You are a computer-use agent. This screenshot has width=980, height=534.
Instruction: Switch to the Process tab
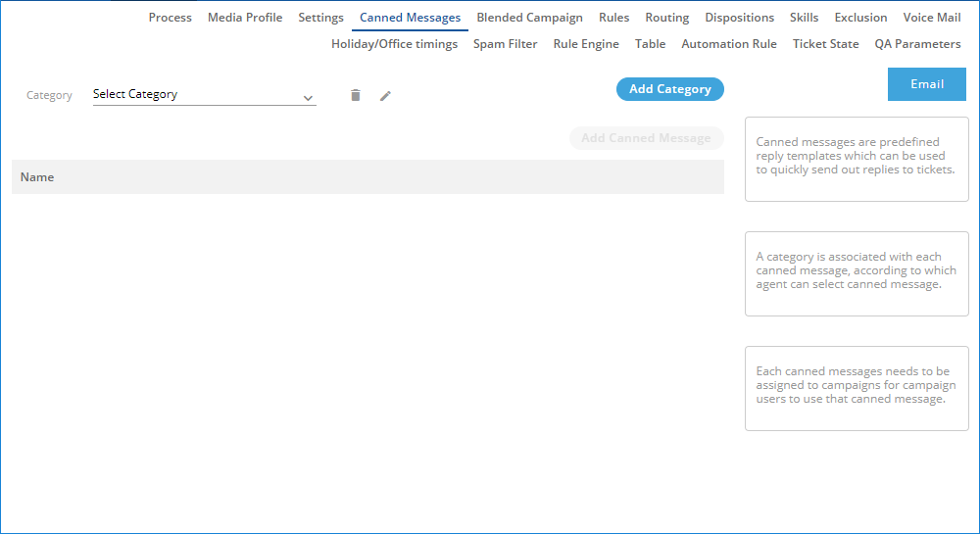[x=170, y=18]
